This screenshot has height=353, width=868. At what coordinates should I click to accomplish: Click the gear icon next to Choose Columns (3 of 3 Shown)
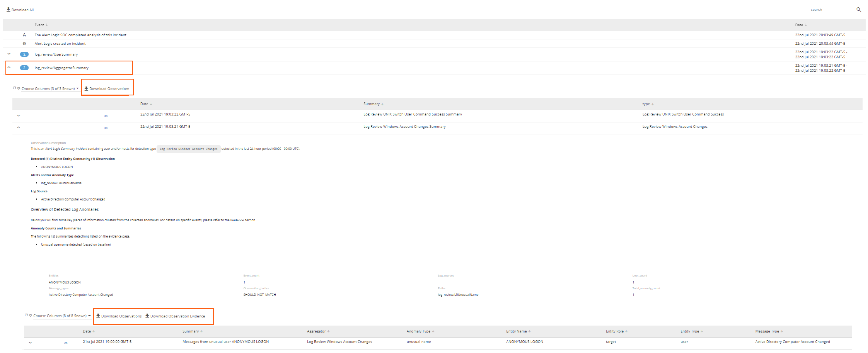click(19, 88)
